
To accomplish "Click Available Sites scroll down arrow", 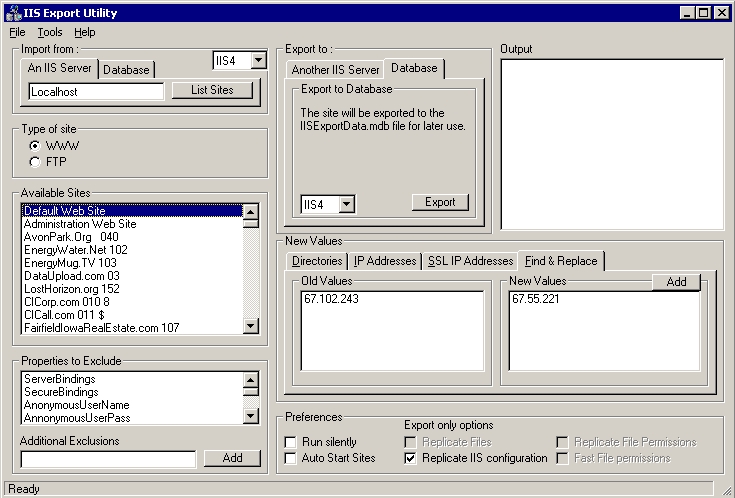I will [x=251, y=325].
